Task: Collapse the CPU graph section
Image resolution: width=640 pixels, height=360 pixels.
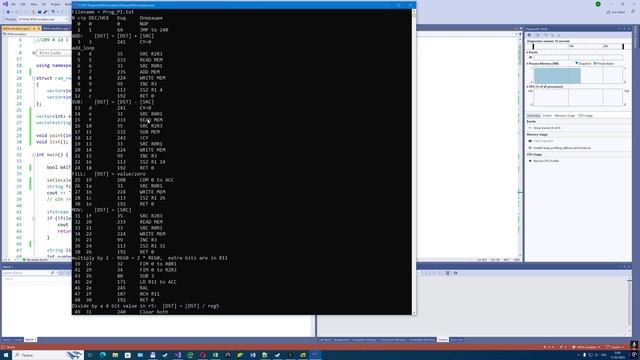Action: tap(527, 87)
